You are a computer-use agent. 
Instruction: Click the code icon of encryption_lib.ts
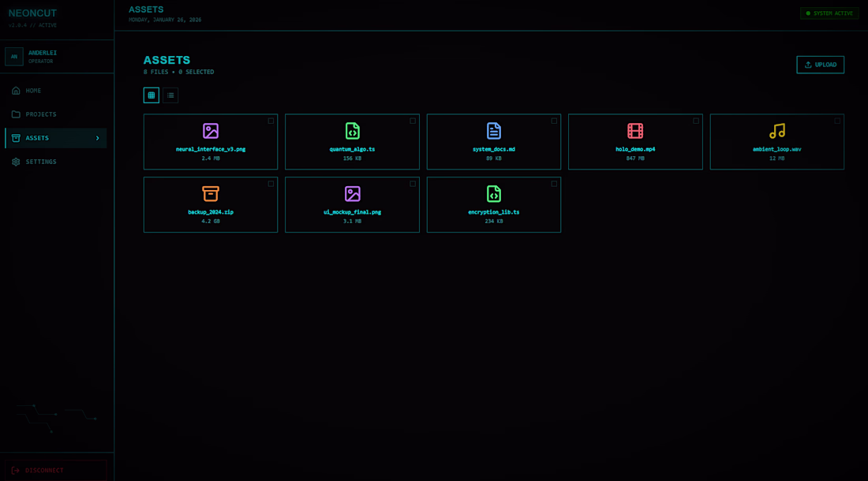[x=494, y=194]
